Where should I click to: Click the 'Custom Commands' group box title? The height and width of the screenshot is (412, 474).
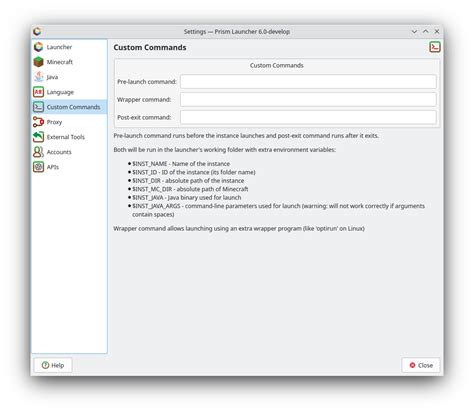point(277,65)
